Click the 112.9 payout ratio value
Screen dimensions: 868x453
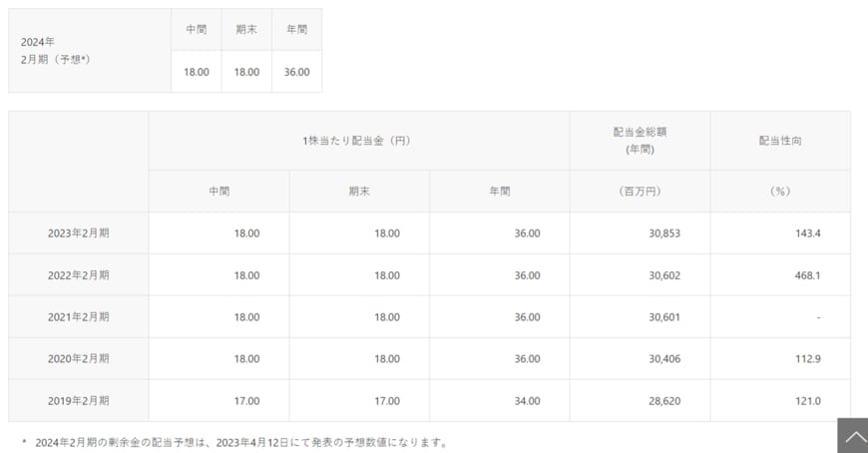coord(804,359)
